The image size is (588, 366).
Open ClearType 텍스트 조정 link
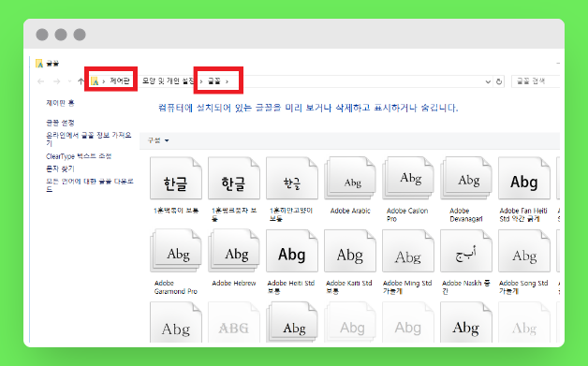79,156
